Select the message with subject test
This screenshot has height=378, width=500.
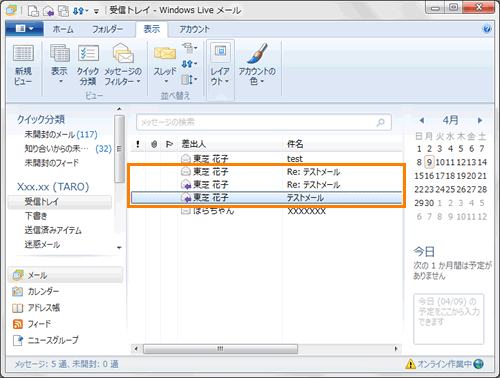pyautogui.click(x=266, y=159)
